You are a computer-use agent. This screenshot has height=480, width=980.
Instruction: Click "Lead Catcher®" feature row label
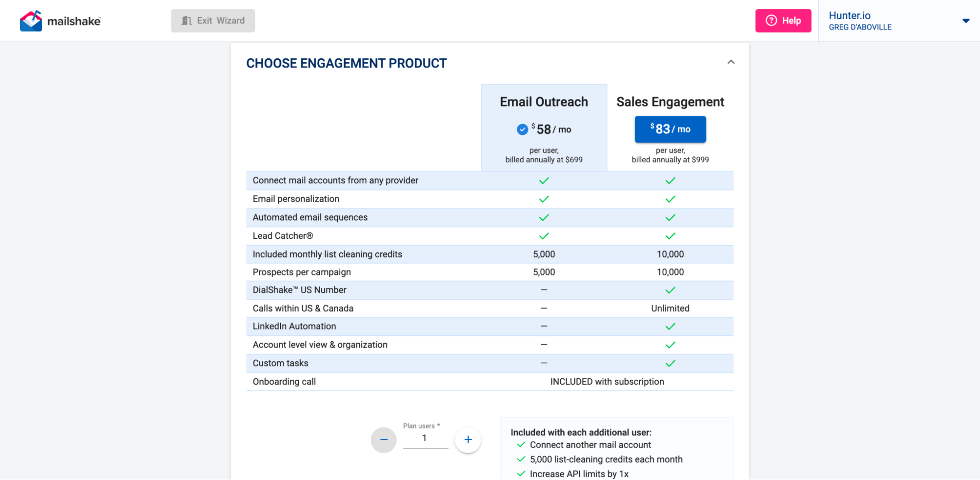click(x=283, y=236)
